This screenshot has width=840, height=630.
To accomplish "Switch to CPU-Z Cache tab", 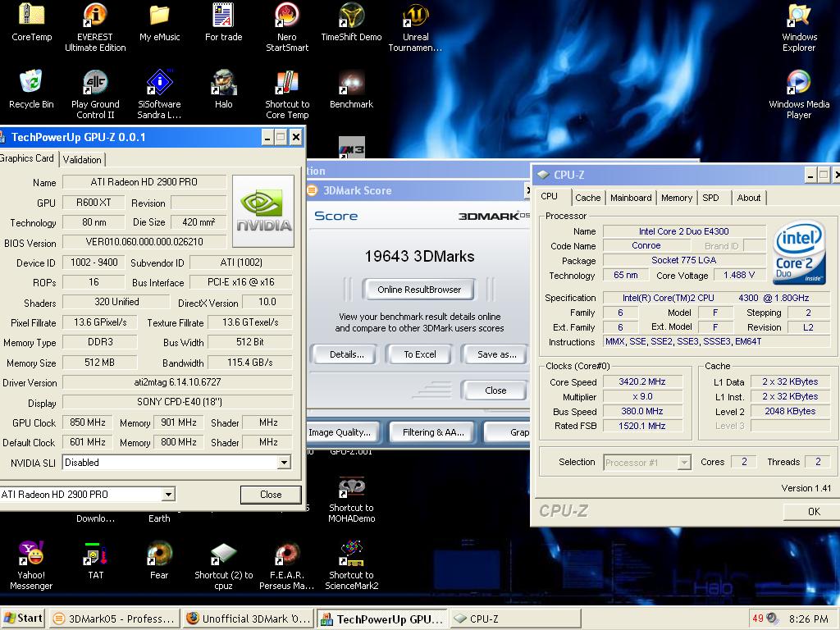I will point(587,198).
